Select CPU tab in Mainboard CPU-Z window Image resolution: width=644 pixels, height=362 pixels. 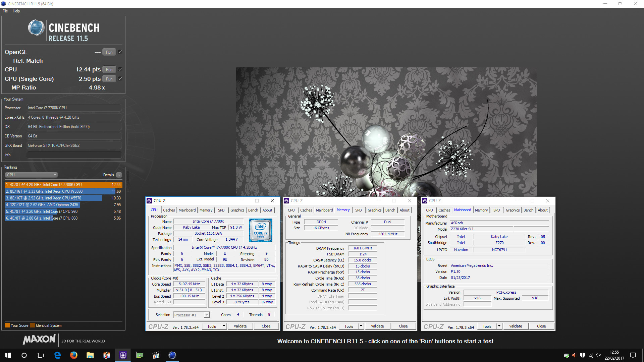point(429,210)
